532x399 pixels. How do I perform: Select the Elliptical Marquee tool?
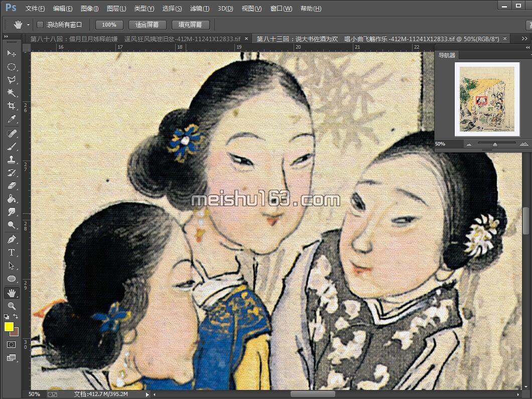click(x=12, y=66)
